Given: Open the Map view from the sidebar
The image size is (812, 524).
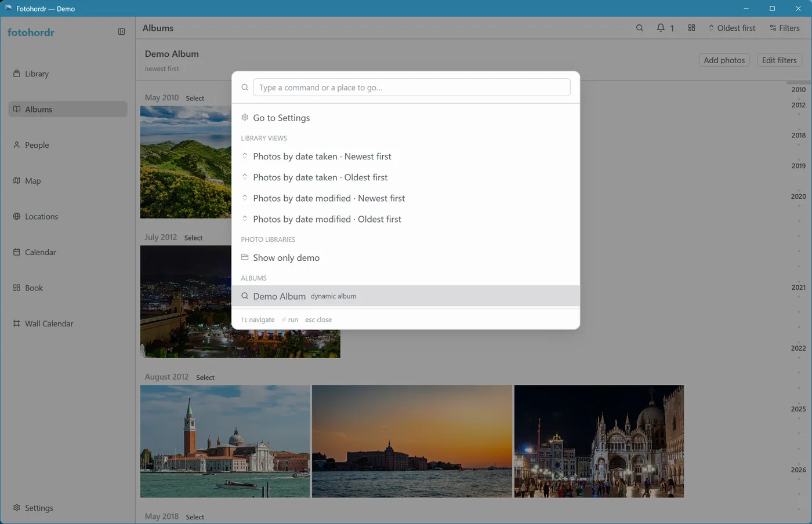Looking at the screenshot, I should tap(68, 181).
